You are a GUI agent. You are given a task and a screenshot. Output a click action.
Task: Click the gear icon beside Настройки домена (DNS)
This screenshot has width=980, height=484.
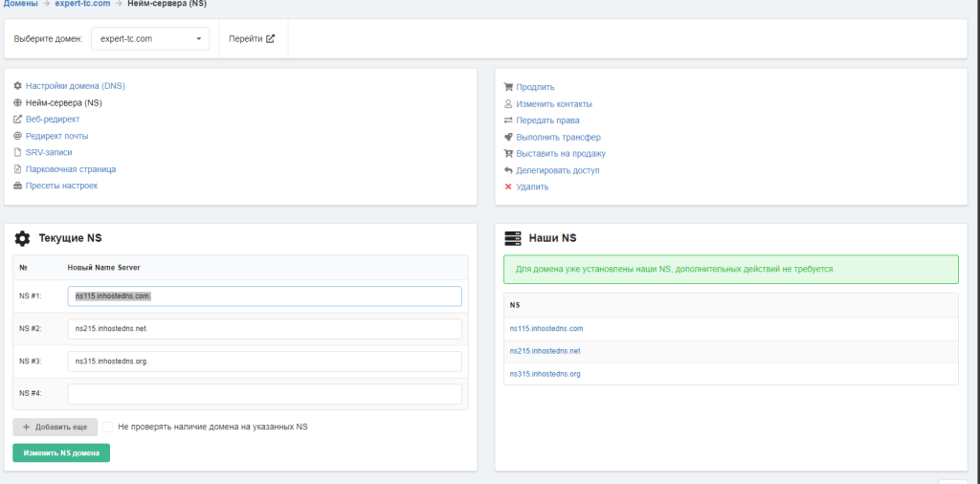coord(17,86)
